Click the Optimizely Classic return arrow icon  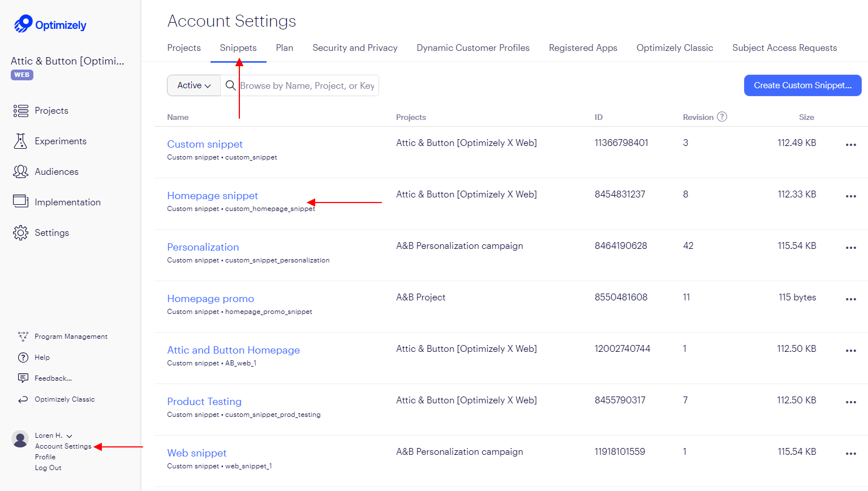click(23, 399)
